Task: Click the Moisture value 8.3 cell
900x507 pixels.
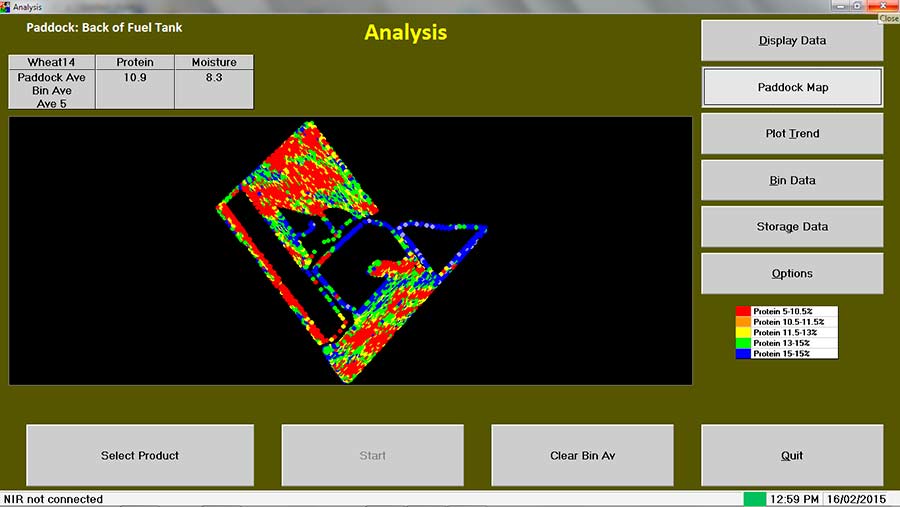Action: click(x=213, y=78)
